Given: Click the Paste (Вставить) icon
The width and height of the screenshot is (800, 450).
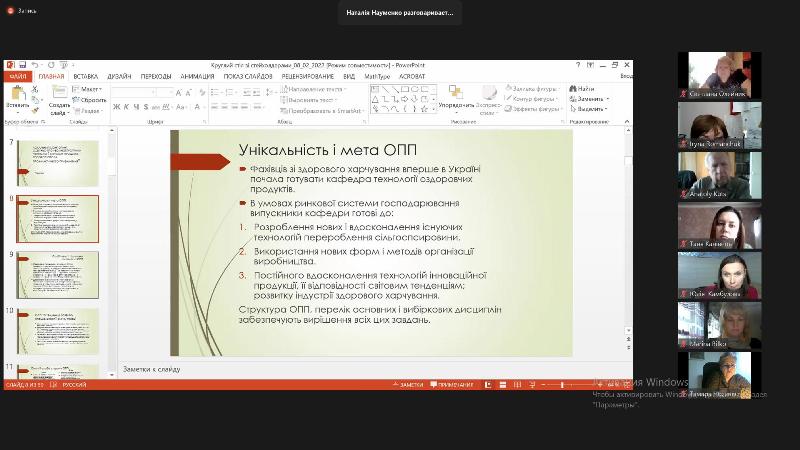Looking at the screenshot, I should coord(17,94).
